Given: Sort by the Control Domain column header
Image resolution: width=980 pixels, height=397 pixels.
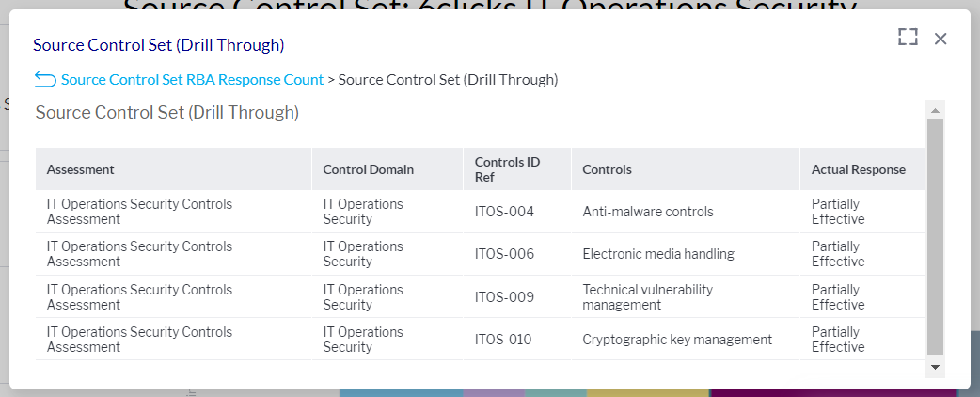Looking at the screenshot, I should 368,170.
